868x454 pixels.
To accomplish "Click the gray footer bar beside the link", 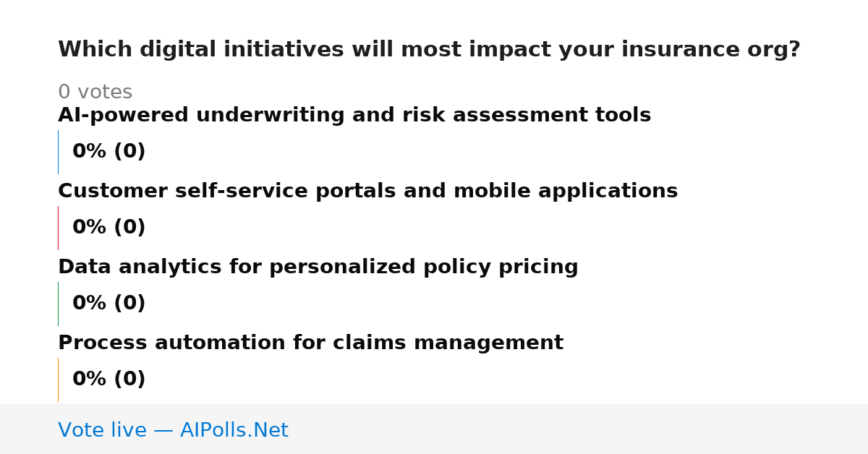I will coord(579,429).
